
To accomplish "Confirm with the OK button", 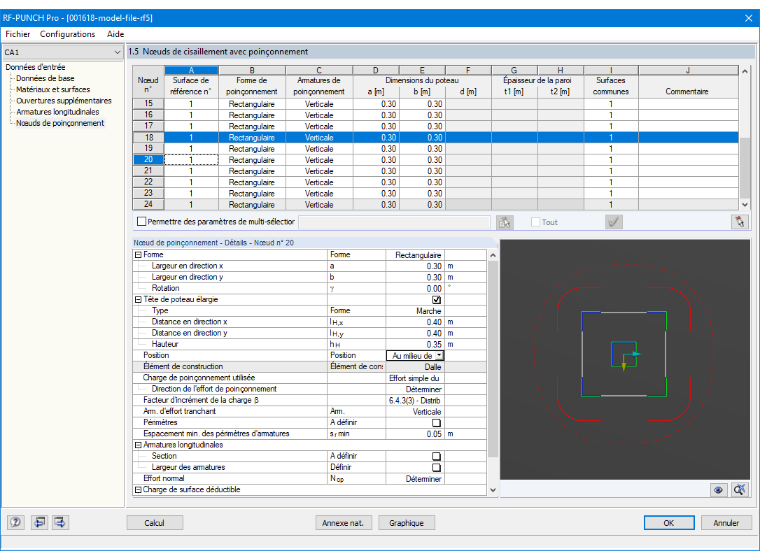I will [669, 523].
